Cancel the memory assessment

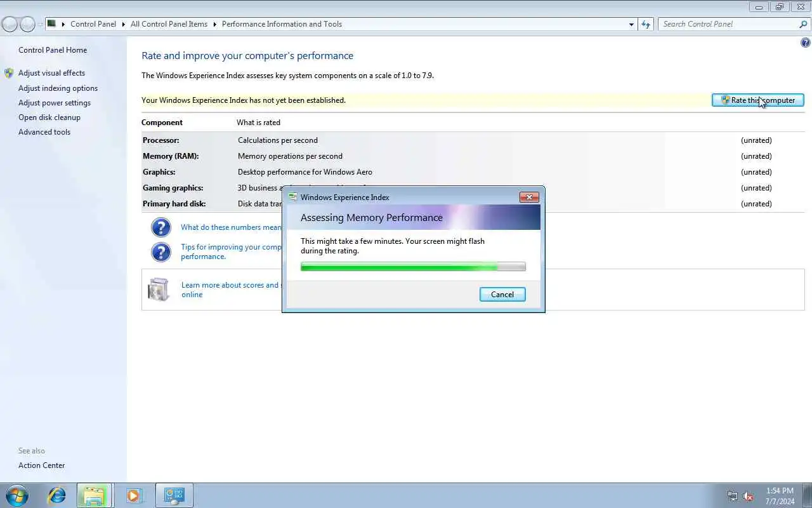(x=502, y=294)
